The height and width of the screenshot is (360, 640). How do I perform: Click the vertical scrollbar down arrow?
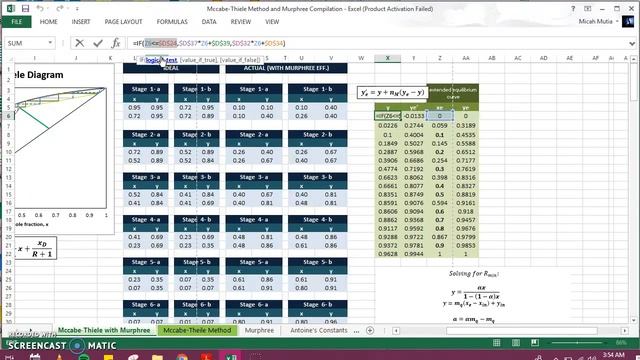633,320
